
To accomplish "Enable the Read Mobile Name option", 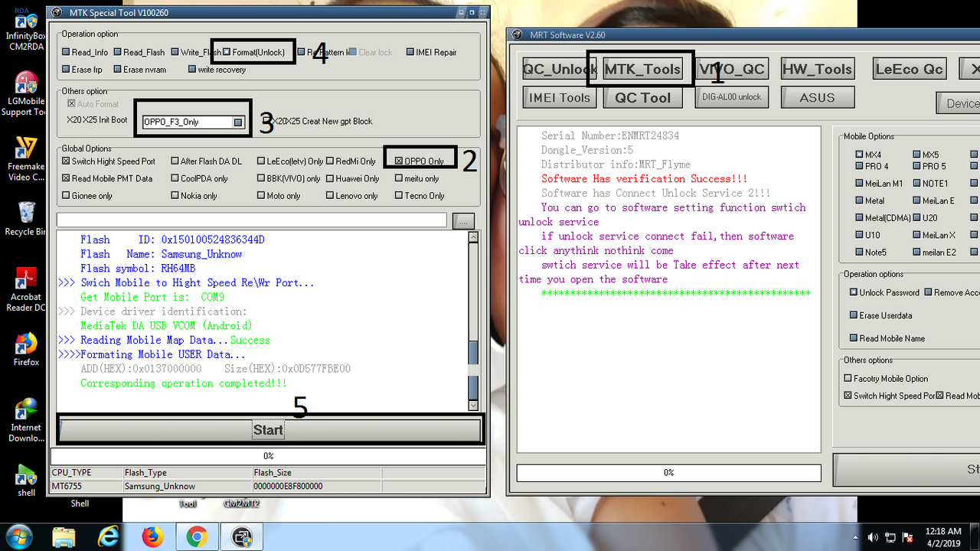I will click(x=853, y=338).
